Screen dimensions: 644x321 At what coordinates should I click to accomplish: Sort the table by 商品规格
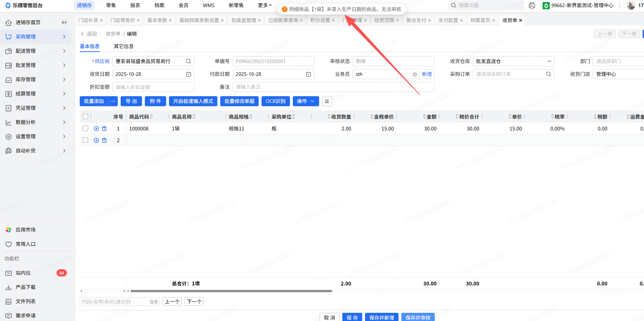pyautogui.click(x=251, y=117)
